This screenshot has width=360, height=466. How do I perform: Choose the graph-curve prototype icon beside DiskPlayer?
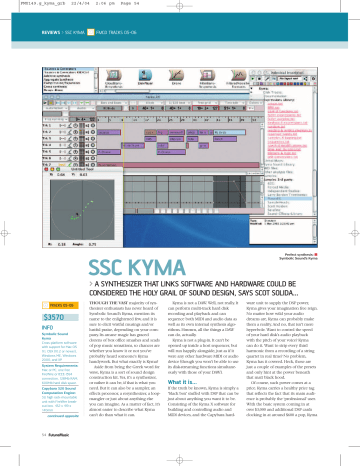click(x=176, y=75)
